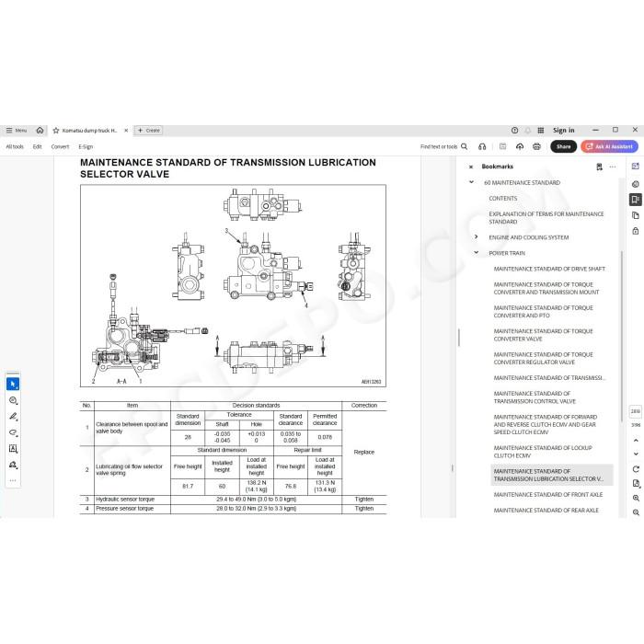
Task: Choose the sign stamp tool
Action: [13, 465]
